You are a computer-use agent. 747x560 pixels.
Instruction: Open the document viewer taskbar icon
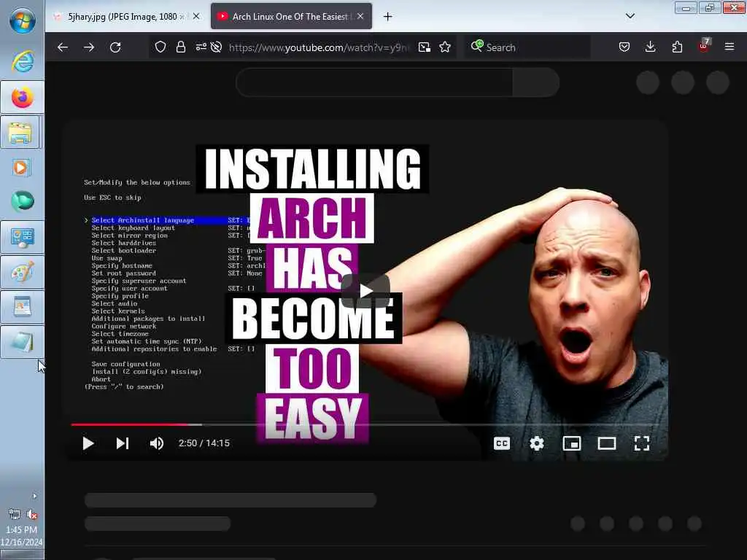(23, 307)
